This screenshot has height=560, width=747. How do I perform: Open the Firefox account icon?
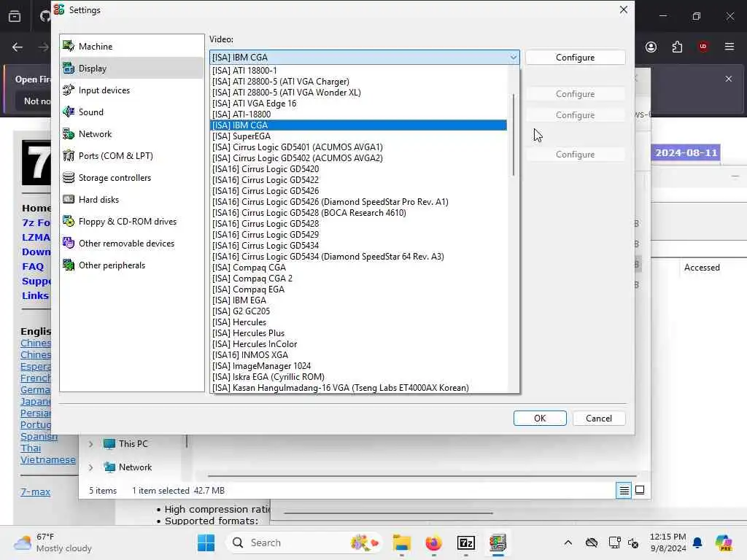coord(651,47)
